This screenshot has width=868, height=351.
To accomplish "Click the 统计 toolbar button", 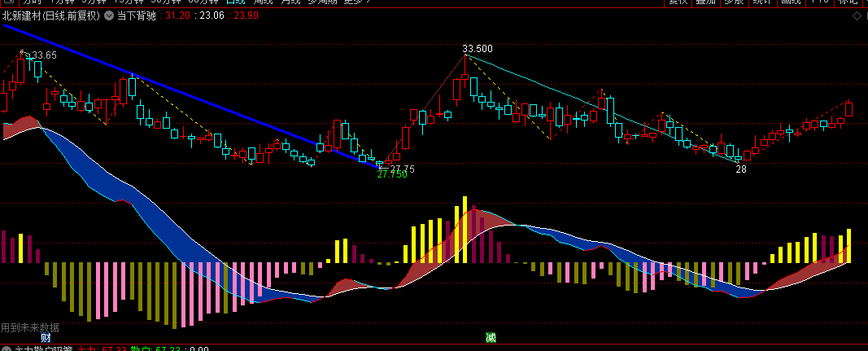I will tap(763, 2).
